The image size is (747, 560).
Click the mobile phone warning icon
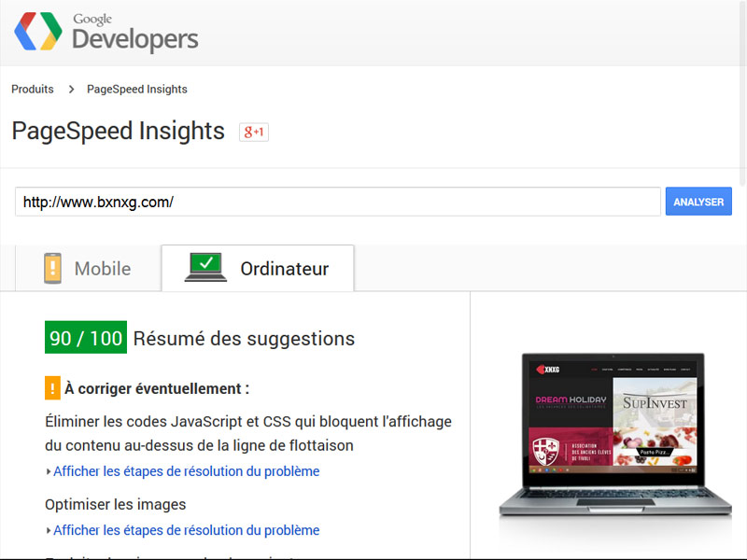[53, 268]
